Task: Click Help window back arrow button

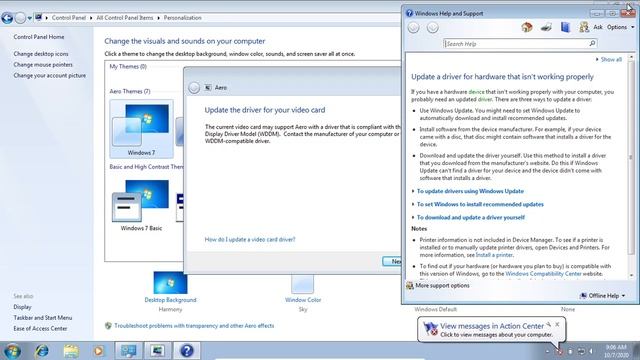Action: (413, 28)
